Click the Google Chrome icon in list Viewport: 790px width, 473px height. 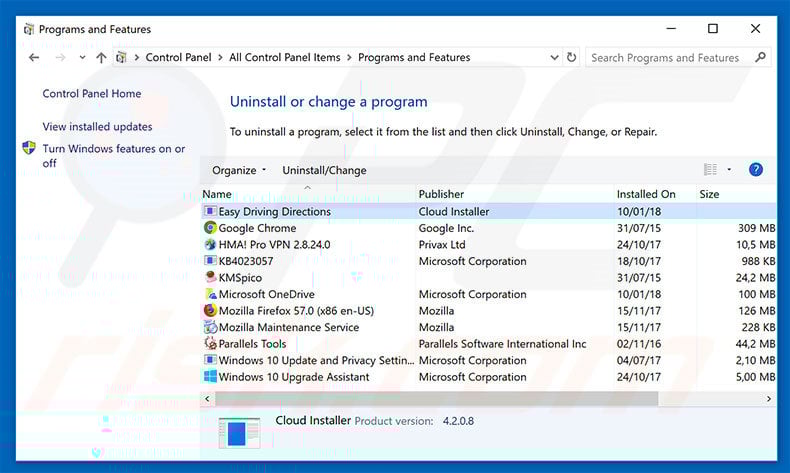tap(210, 228)
